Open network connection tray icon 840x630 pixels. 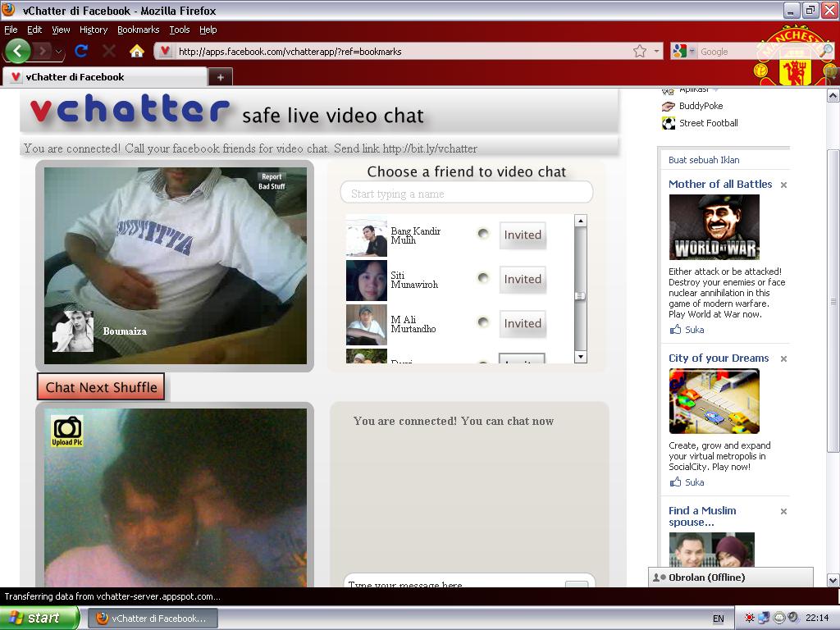pos(764,618)
